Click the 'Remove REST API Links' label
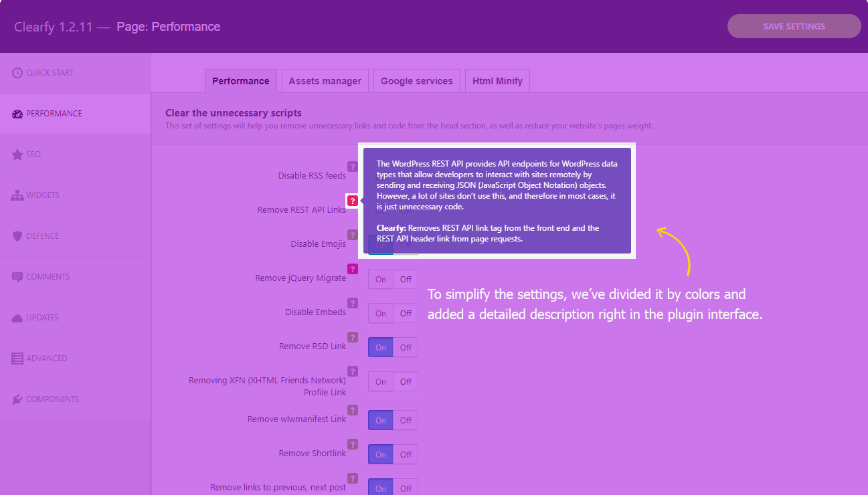Viewport: 868px width, 495px height. [x=302, y=210]
